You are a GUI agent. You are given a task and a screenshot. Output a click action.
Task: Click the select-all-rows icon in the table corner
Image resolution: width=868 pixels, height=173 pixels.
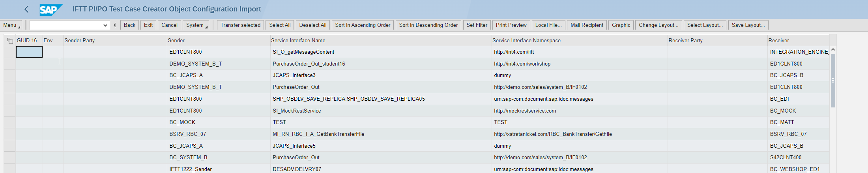pos(10,41)
